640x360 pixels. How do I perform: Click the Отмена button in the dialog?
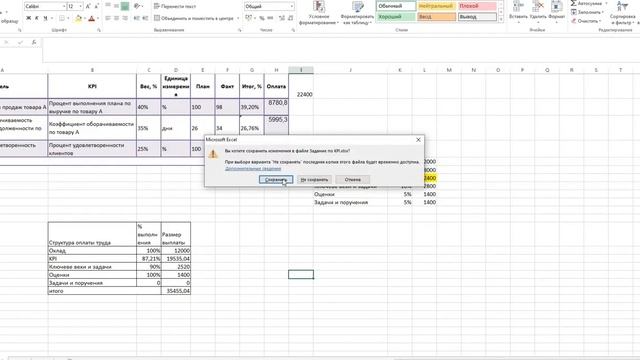point(353,180)
